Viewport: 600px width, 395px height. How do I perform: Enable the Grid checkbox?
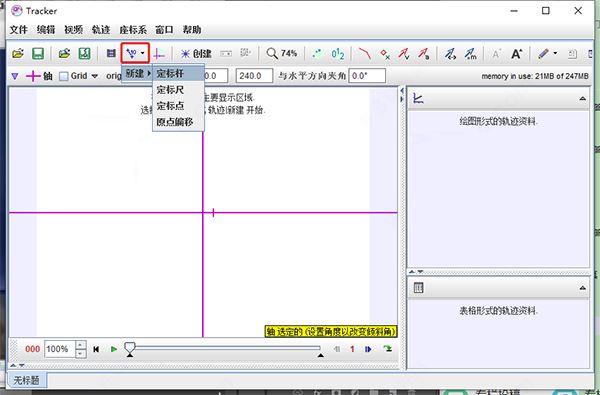tap(64, 76)
